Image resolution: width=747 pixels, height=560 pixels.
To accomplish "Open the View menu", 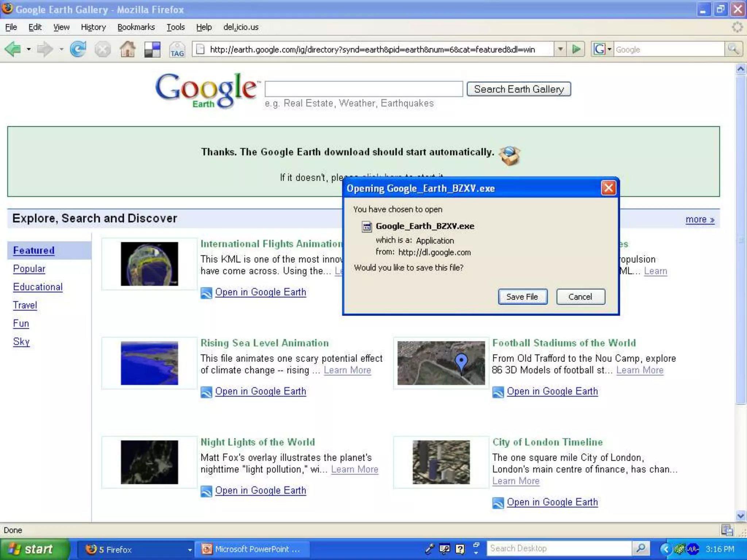I will [61, 27].
